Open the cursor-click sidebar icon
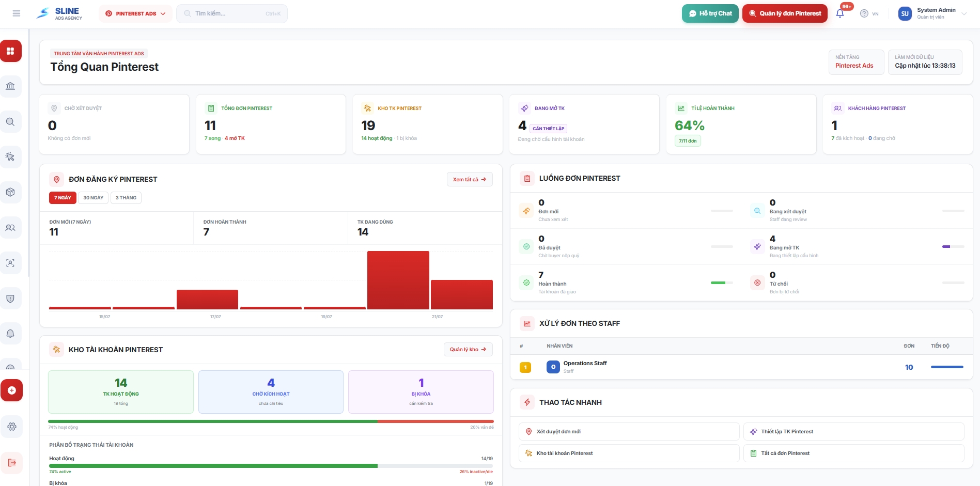The image size is (980, 486). 10,157
